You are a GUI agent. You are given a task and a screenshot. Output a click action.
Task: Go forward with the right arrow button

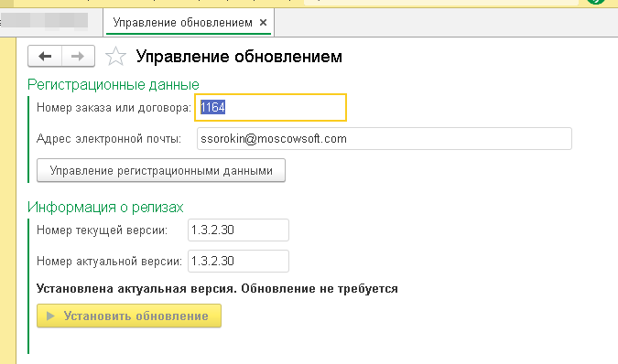tap(78, 57)
